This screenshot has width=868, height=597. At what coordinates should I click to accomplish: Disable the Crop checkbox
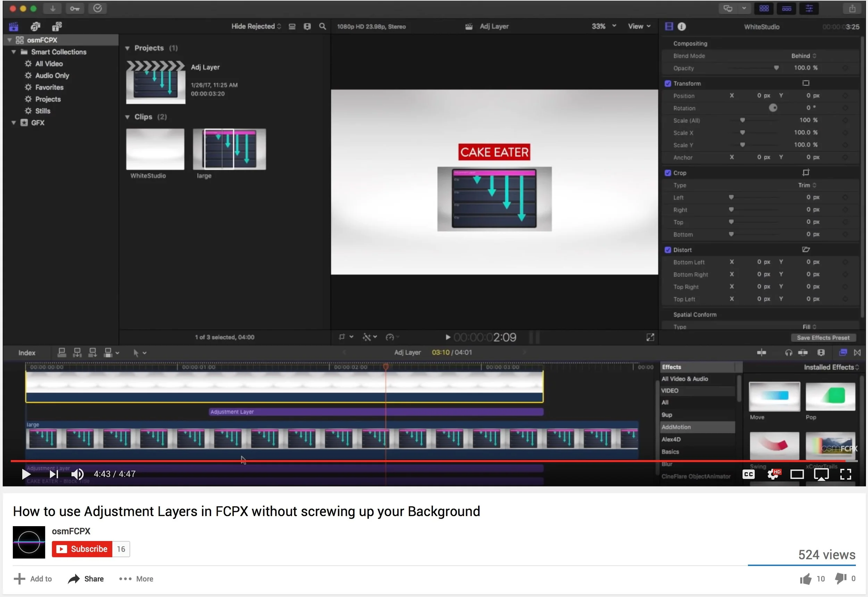click(x=668, y=173)
